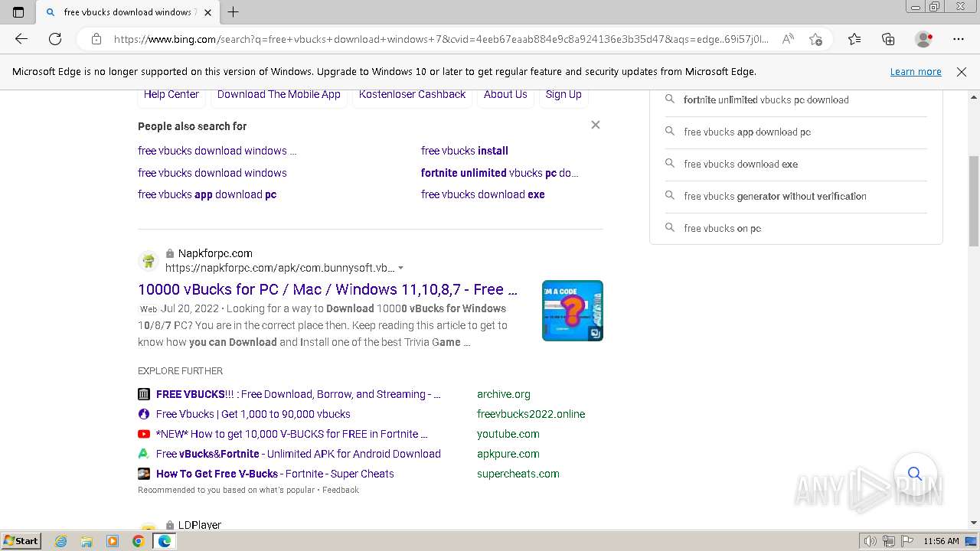
Task: Open the About Us link
Action: click(505, 94)
